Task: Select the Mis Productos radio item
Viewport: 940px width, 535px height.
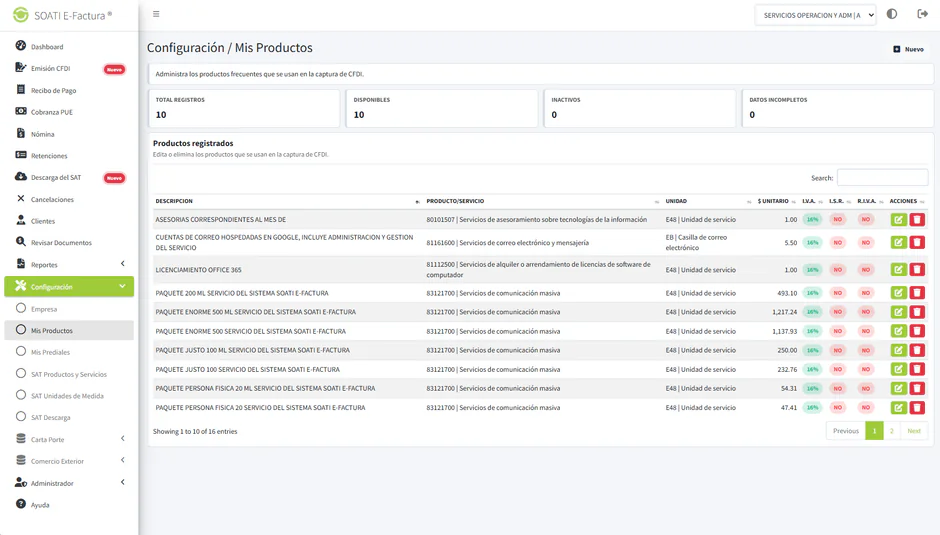Action: click(21, 330)
